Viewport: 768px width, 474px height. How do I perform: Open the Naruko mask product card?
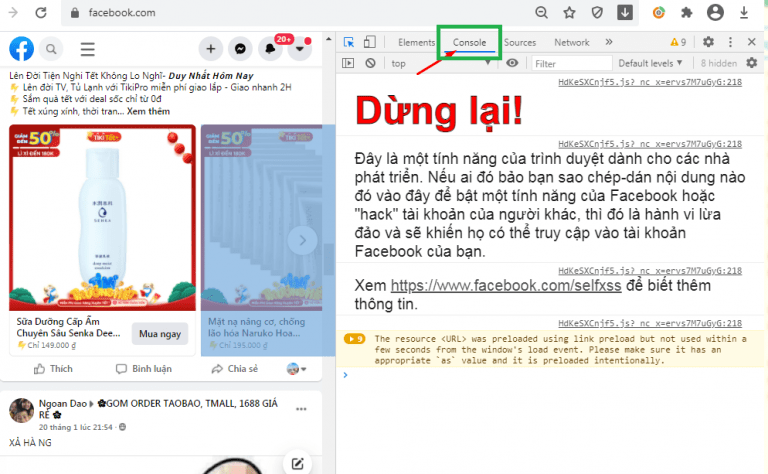pyautogui.click(x=262, y=240)
